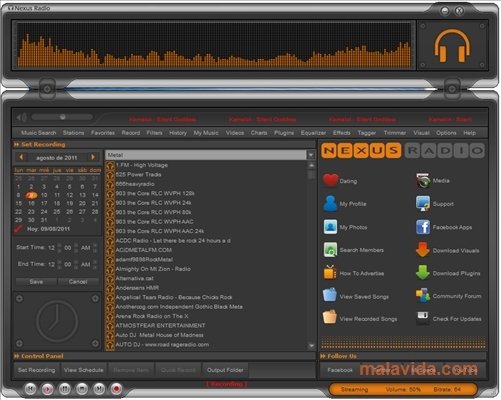Click the orange headphones logo
501x400 pixels.
pyautogui.click(x=452, y=46)
